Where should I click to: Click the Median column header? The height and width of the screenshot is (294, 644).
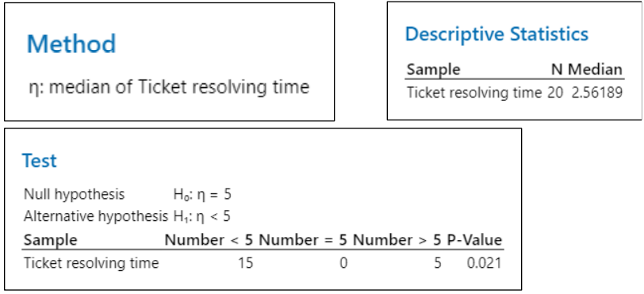pos(595,70)
